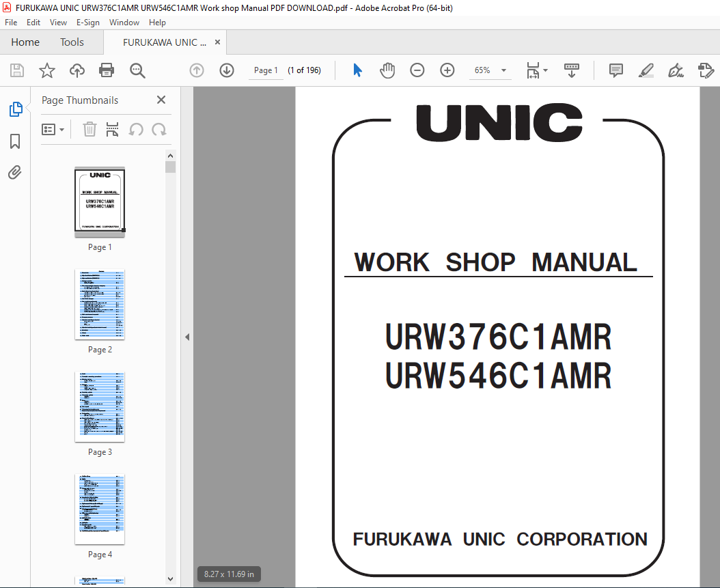
Task: Zoom out with minus button
Action: (x=417, y=70)
